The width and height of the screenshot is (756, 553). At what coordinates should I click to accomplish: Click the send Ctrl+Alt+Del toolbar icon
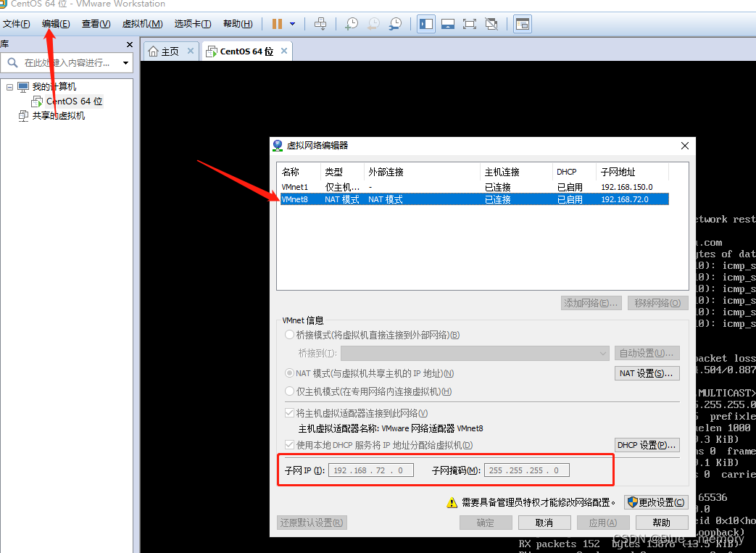pyautogui.click(x=320, y=24)
